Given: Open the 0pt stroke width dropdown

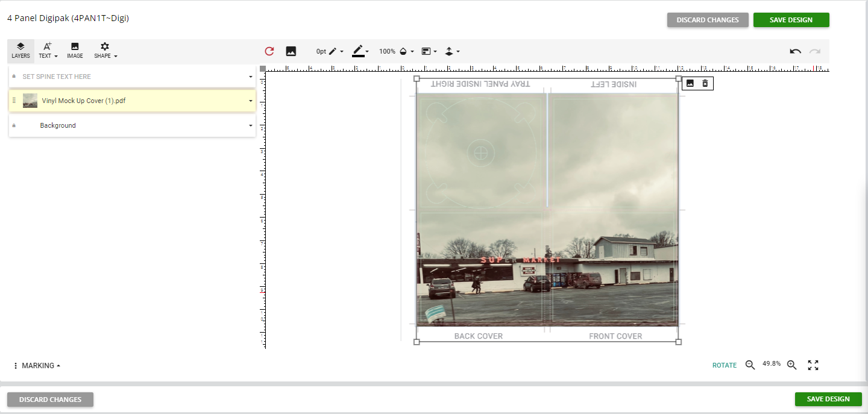Looking at the screenshot, I should (330, 51).
